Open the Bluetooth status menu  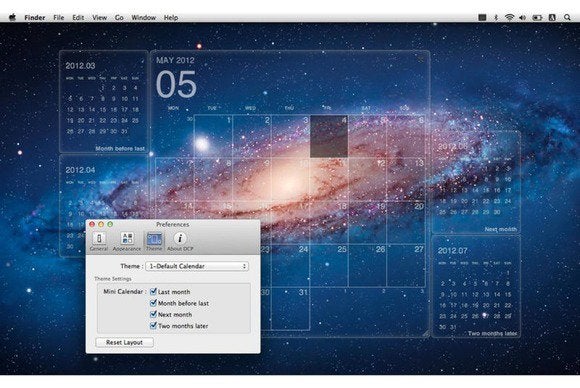coord(496,17)
